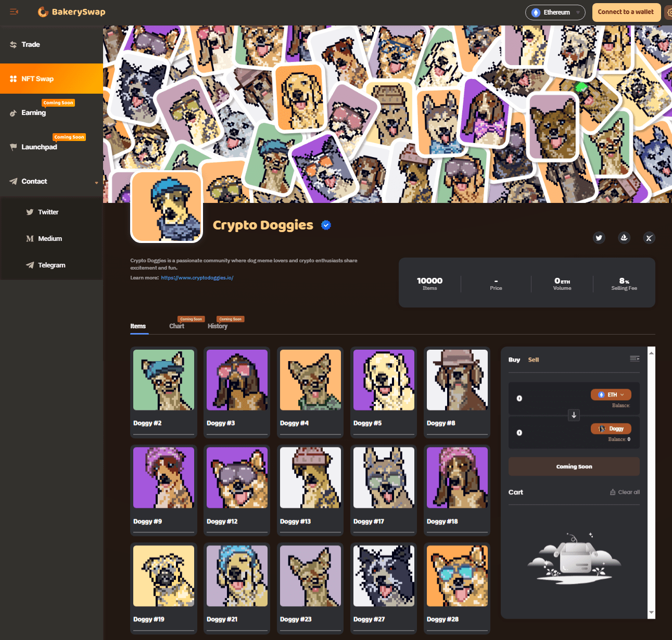Open the ETH token dropdown
672x640 pixels.
tap(611, 394)
